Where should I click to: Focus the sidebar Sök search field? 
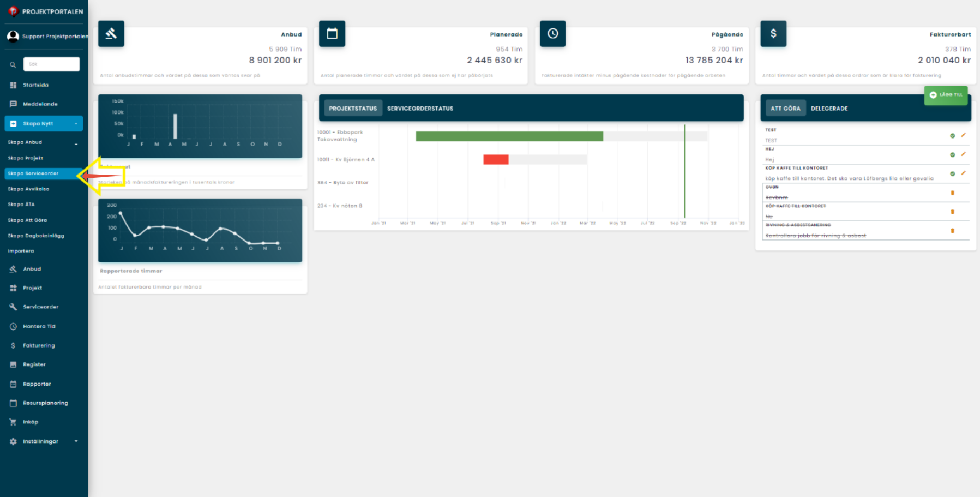coord(51,64)
